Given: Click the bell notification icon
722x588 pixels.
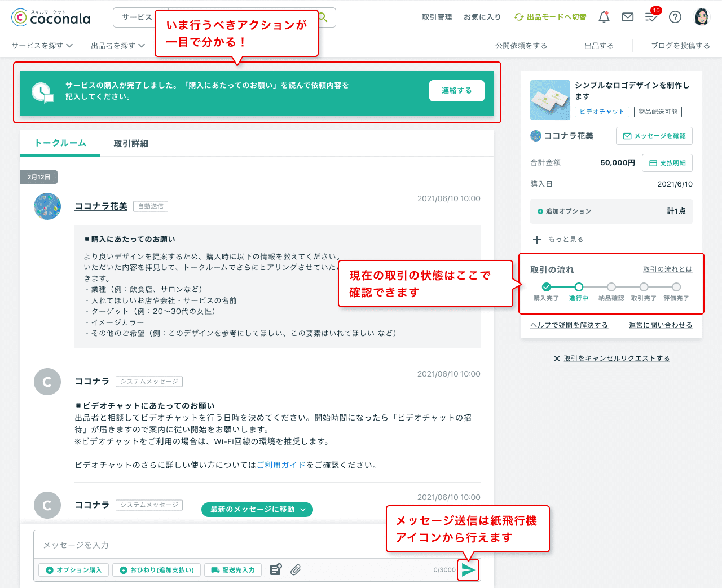Looking at the screenshot, I should (x=604, y=17).
